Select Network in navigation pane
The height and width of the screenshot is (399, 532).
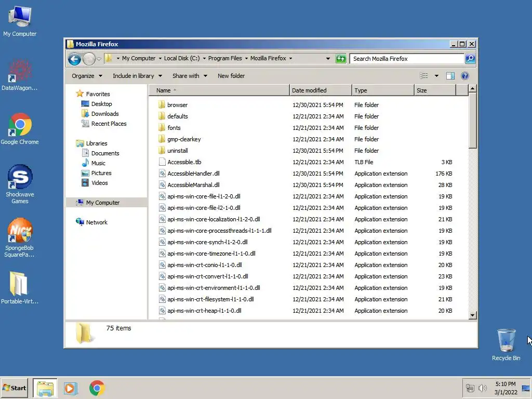96,222
